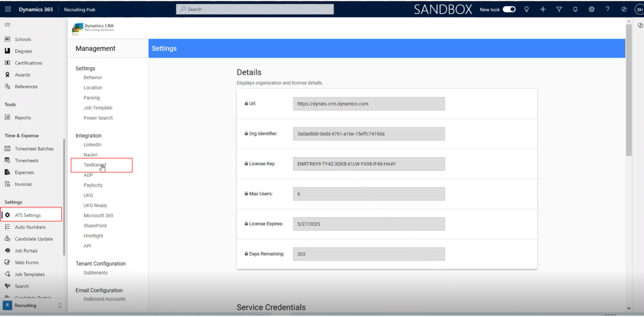Click the Dynamics CRM Recruiting Solutions logo

[93, 29]
